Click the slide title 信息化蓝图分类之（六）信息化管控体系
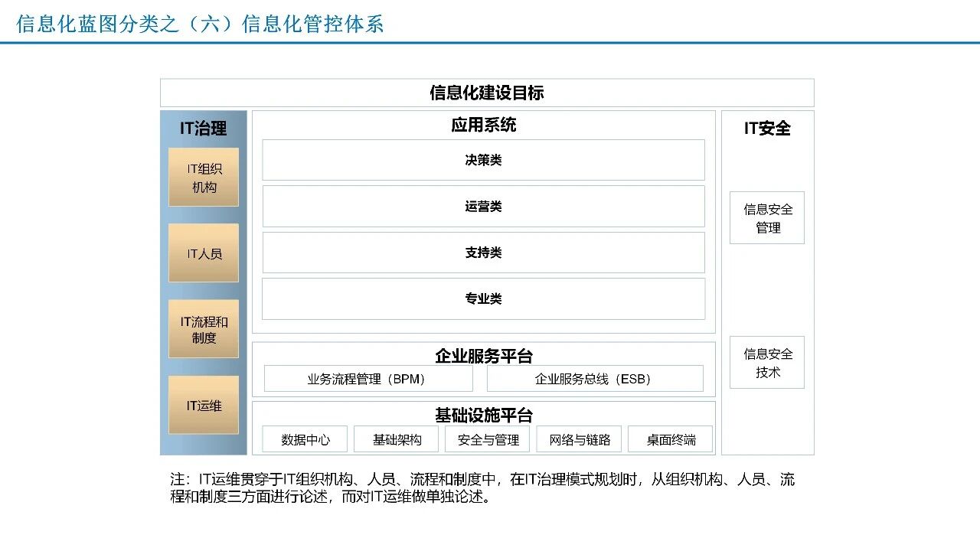 click(200, 24)
